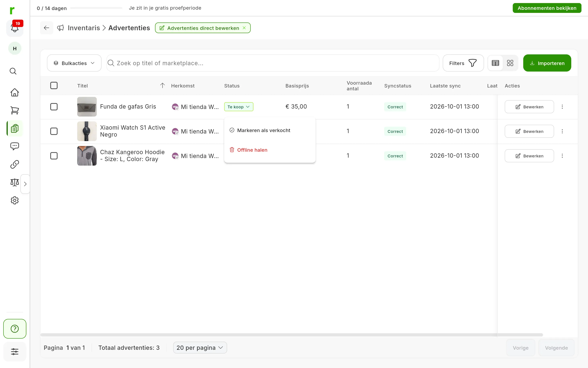588x368 pixels.
Task: Select the Funda de gafas Gris checkbox
Action: tap(54, 107)
